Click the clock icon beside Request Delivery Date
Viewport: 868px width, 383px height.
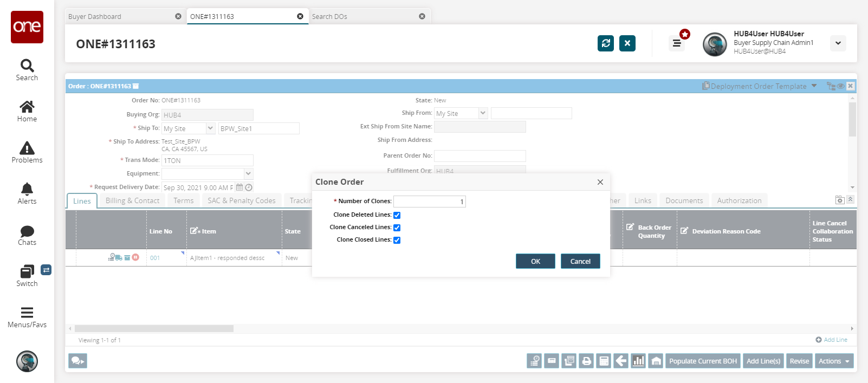click(x=249, y=187)
